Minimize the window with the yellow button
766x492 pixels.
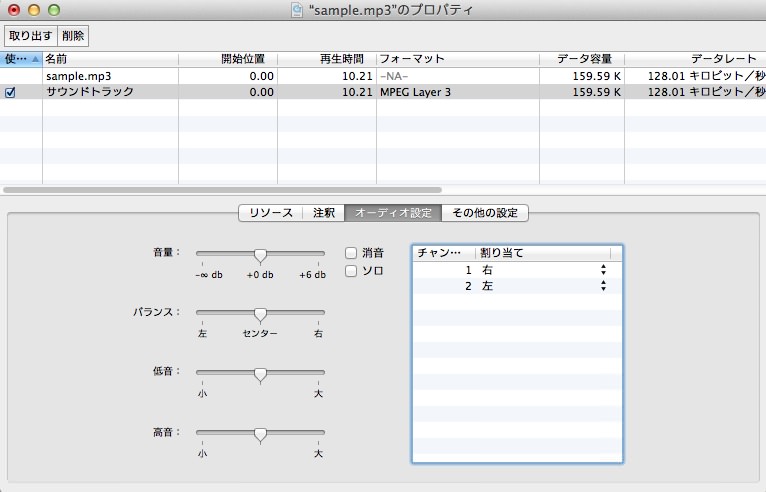[34, 10]
